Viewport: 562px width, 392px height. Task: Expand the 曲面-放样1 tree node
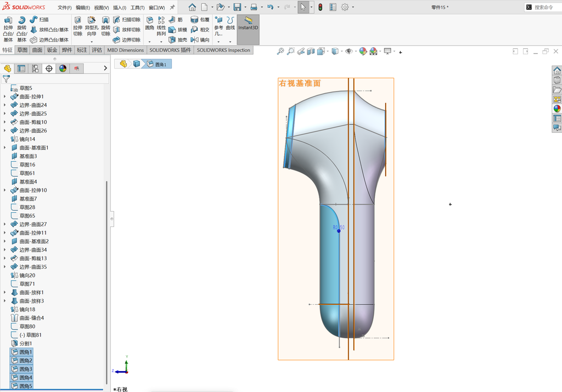pyautogui.click(x=4, y=292)
